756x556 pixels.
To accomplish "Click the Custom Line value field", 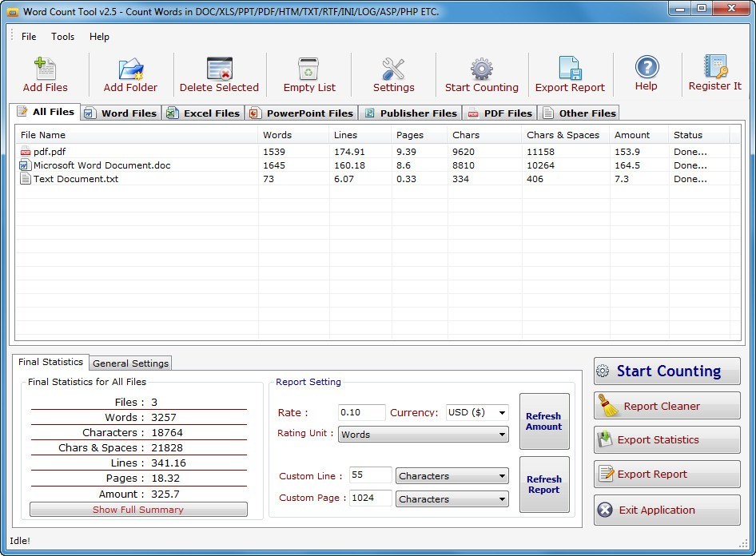I will (370, 475).
